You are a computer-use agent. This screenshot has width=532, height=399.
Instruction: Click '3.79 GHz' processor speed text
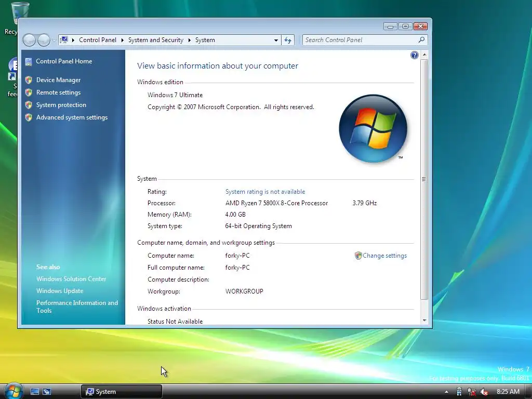tap(364, 203)
